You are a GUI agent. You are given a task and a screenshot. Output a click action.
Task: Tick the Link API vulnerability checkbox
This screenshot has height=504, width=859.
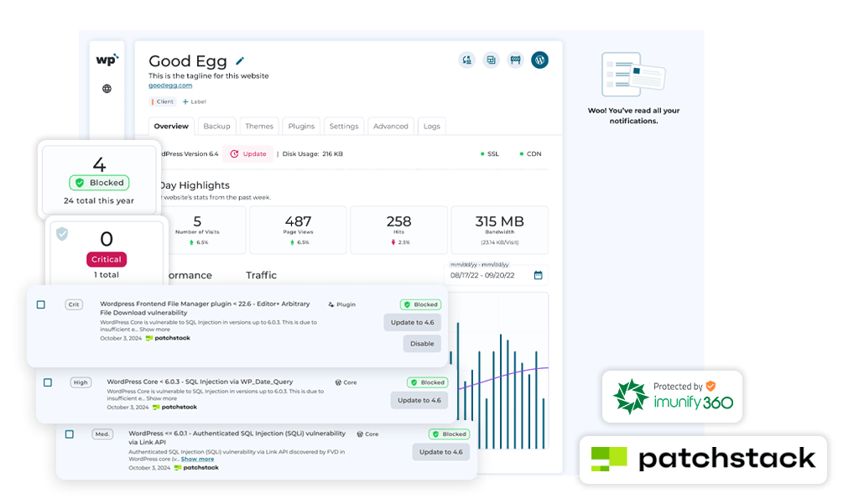(x=69, y=434)
